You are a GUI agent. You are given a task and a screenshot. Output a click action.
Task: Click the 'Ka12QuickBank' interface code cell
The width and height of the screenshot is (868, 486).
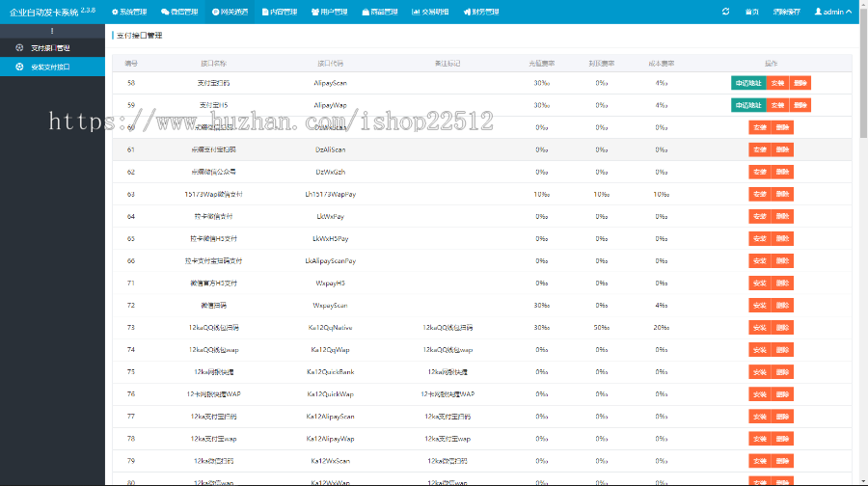point(331,372)
